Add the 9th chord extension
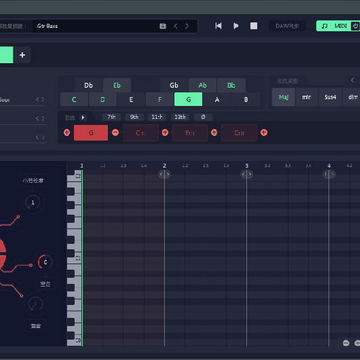The height and width of the screenshot is (360, 360). [134, 117]
